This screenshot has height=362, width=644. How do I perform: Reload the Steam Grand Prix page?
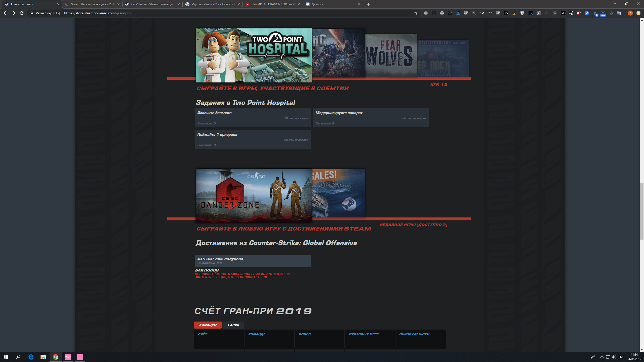coord(22,13)
